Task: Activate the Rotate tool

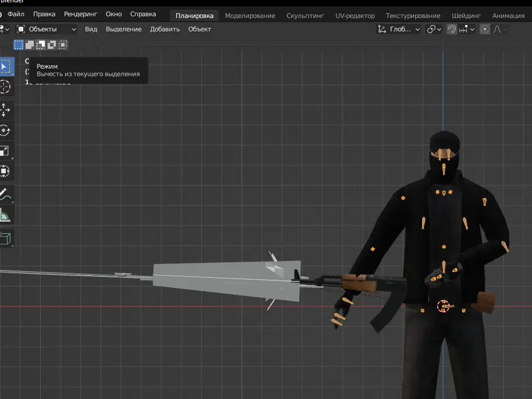Action: [x=5, y=130]
